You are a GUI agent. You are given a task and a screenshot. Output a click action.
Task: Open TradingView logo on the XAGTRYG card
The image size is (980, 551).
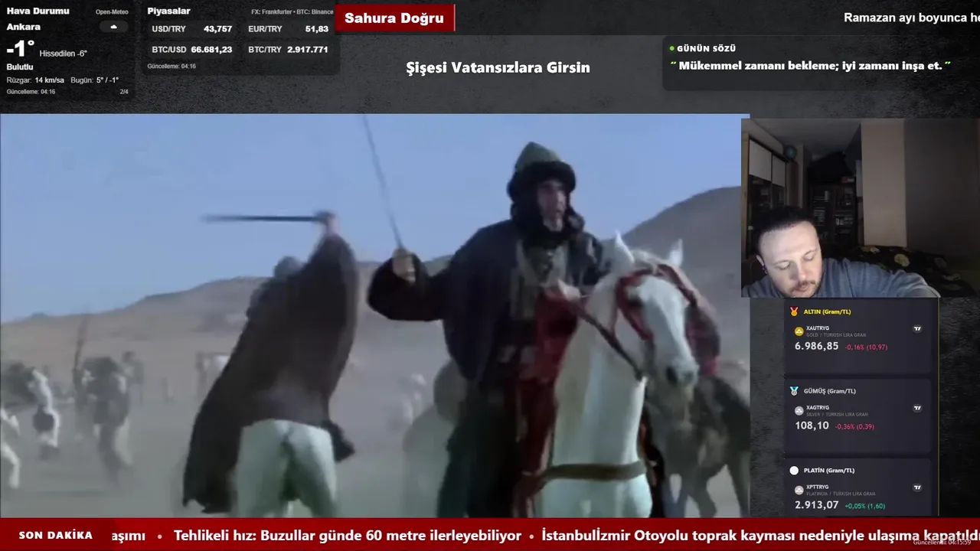pyautogui.click(x=917, y=409)
